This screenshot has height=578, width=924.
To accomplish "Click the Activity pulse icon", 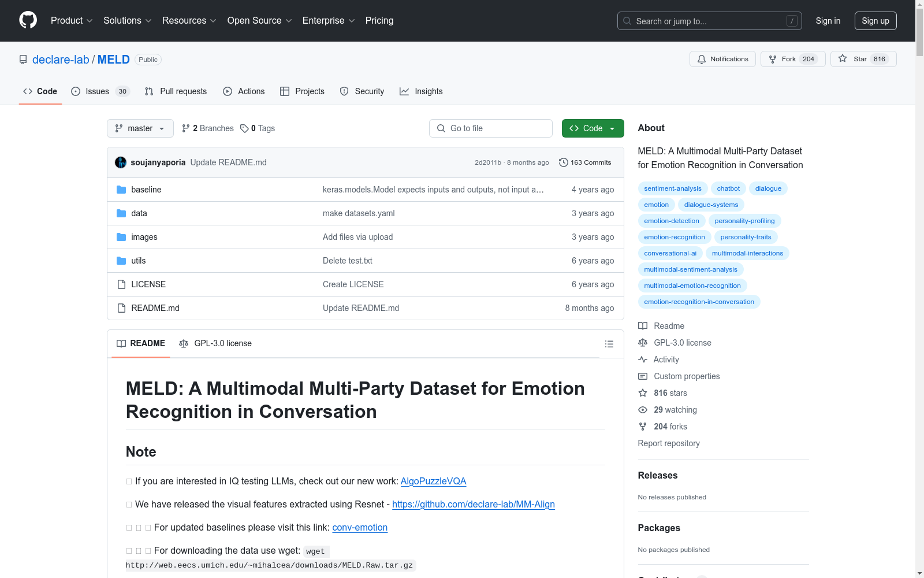I will 643,360.
